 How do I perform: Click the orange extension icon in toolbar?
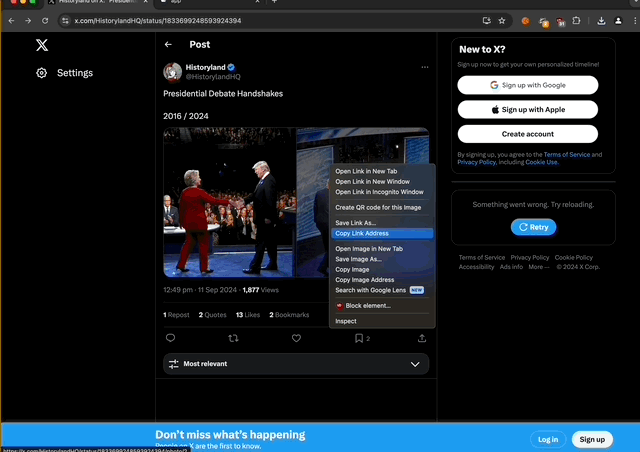click(526, 21)
